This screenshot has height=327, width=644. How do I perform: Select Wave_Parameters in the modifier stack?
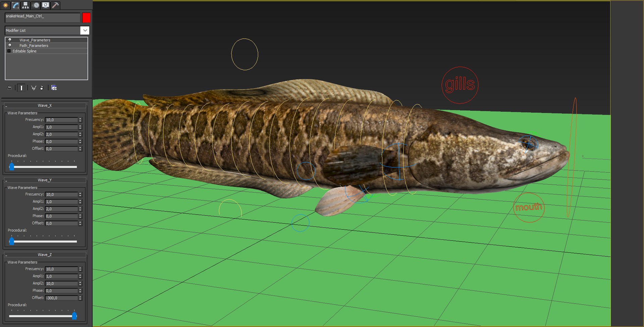35,40
